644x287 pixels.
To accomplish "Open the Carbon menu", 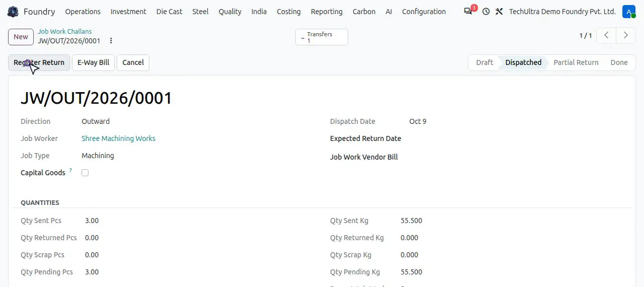I will [364, 12].
